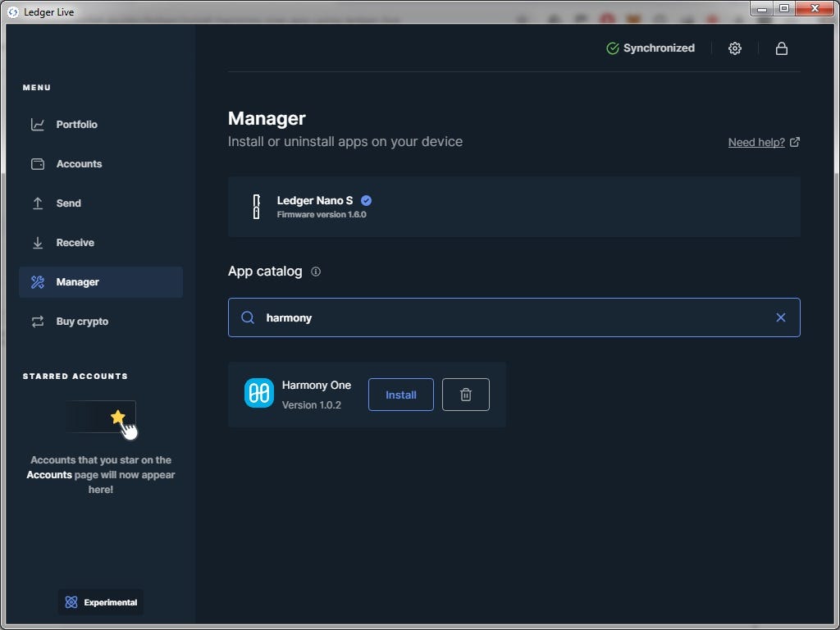This screenshot has width=840, height=630.
Task: Click the Buy crypto exchange icon
Action: coord(38,322)
